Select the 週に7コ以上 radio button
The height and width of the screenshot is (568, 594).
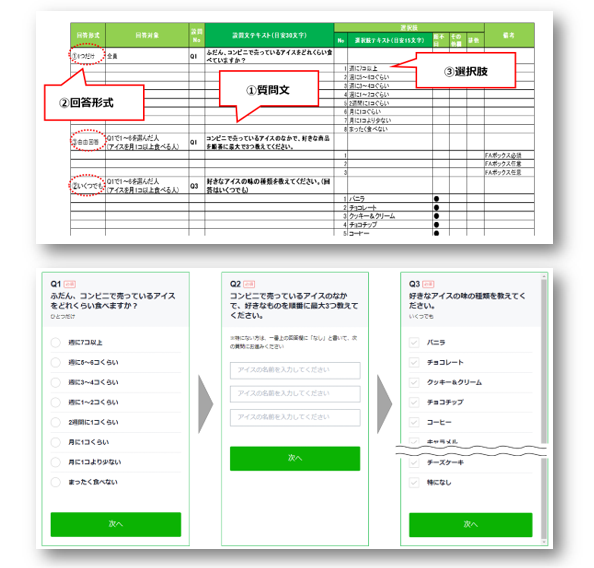tap(56, 343)
